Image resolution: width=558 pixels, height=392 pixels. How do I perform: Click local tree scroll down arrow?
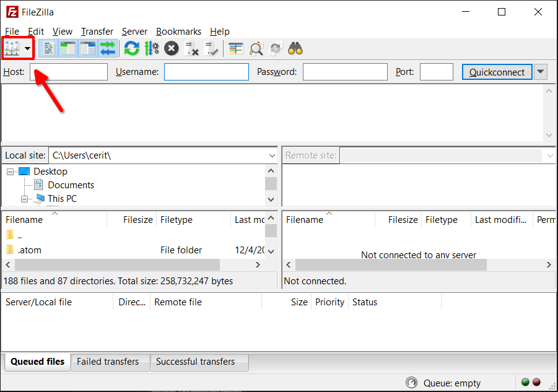271,199
